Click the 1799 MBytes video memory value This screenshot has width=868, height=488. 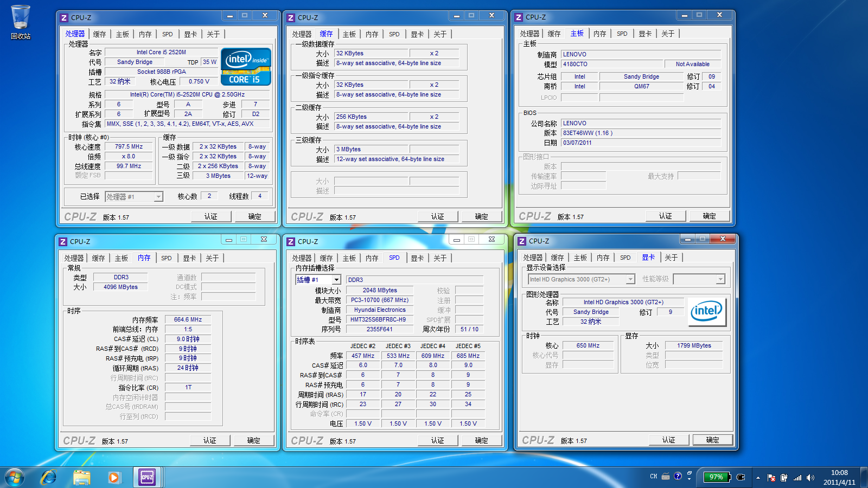(x=694, y=345)
